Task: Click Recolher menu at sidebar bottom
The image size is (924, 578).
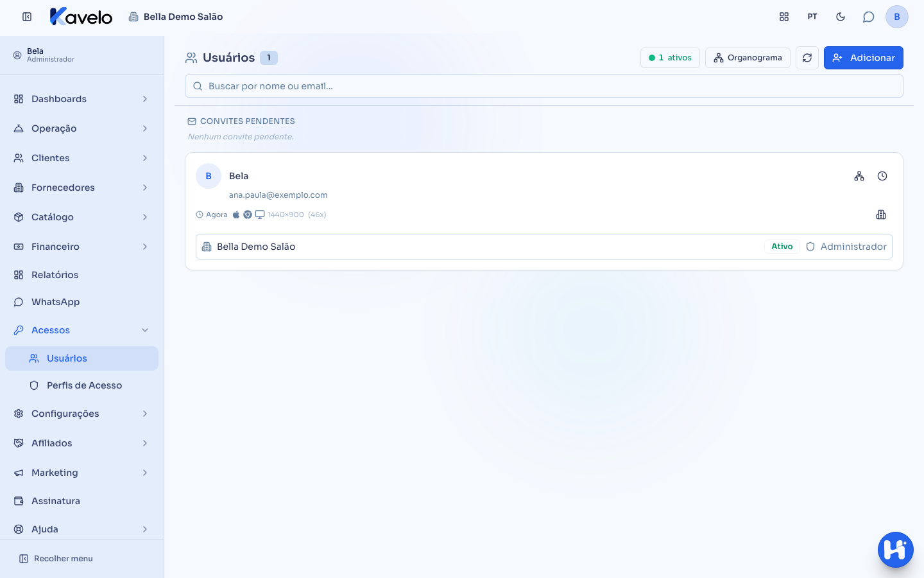Action: pos(56,559)
